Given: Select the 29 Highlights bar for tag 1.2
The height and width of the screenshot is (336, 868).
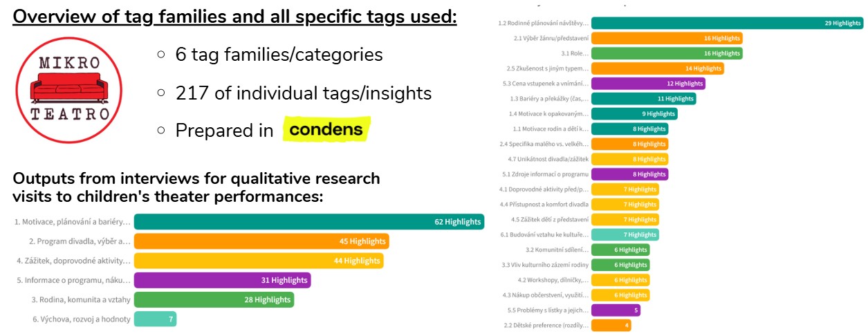Looking at the screenshot, I should 727,23.
